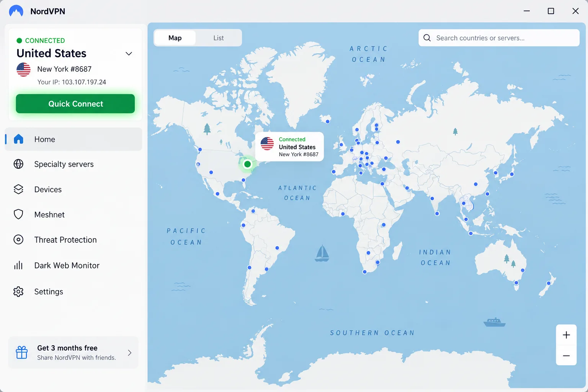Click the magnifier icon in the search box
This screenshot has width=588, height=392.
tap(427, 38)
